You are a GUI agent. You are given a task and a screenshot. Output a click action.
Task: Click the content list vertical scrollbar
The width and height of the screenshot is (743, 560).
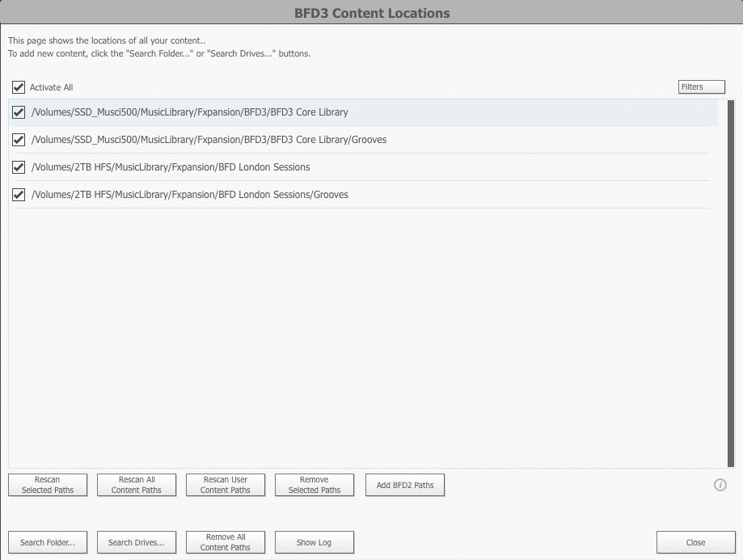[x=731, y=284]
